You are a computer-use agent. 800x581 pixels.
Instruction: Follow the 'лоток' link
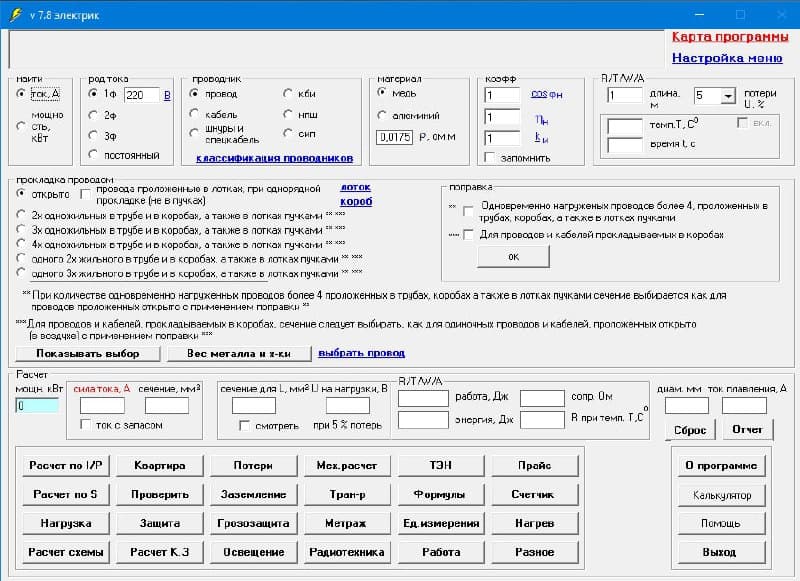point(356,187)
